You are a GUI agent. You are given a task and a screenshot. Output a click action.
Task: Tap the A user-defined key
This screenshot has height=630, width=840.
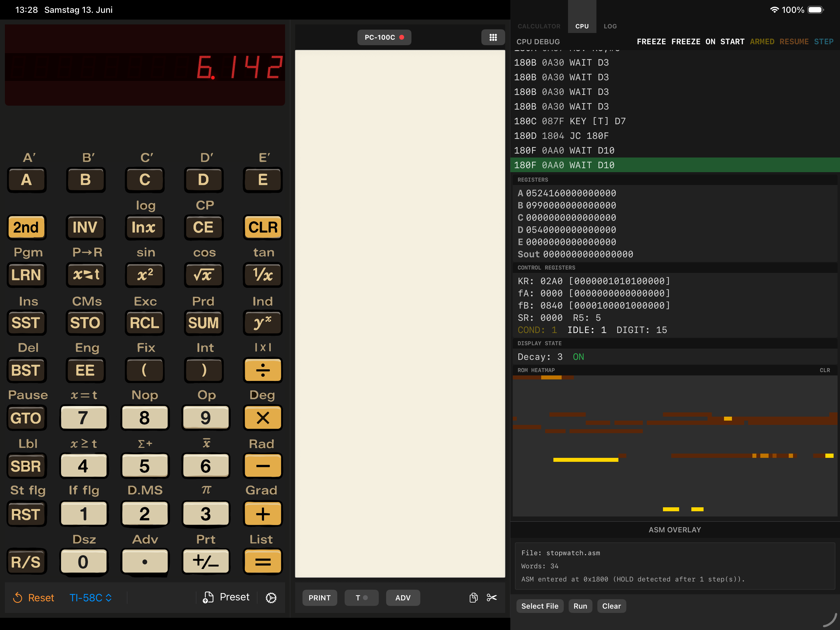tap(26, 179)
